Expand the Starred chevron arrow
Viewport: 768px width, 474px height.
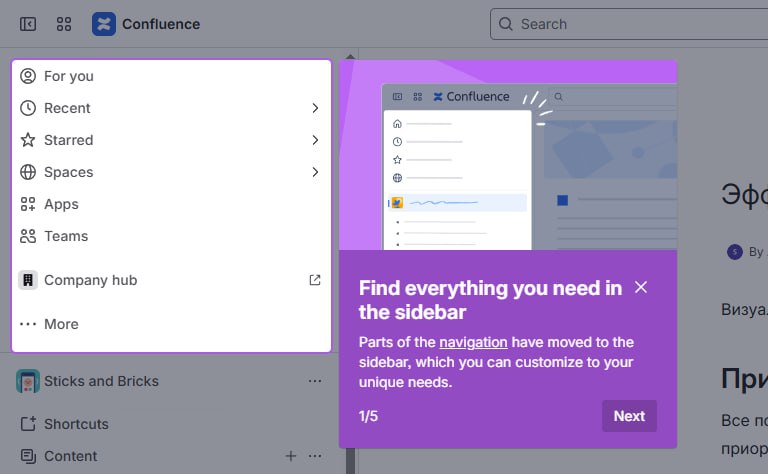click(x=315, y=140)
